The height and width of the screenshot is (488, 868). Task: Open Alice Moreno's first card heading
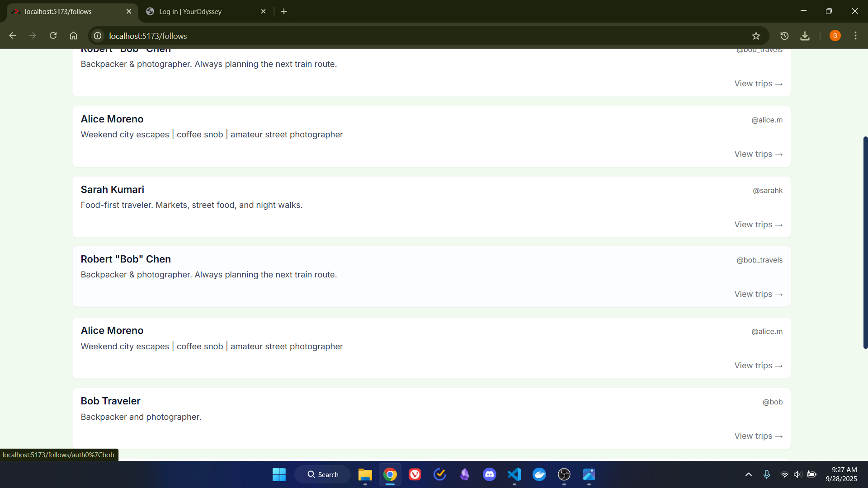[112, 119]
